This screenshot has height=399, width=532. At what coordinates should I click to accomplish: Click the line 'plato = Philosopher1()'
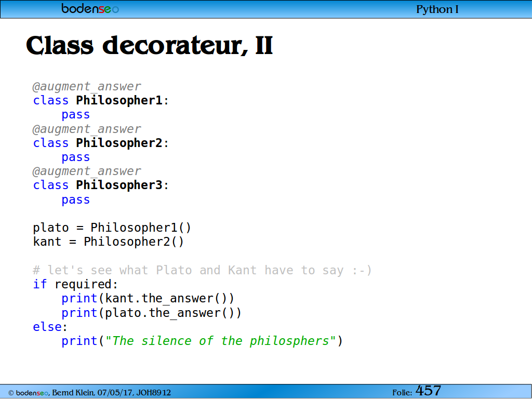click(x=112, y=228)
